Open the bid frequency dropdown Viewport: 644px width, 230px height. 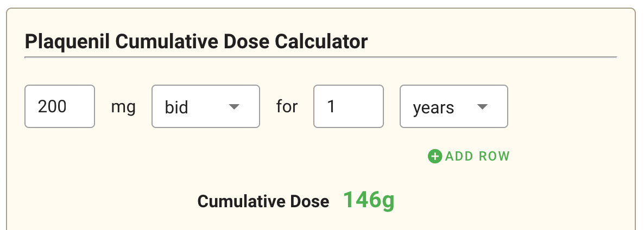tap(205, 106)
